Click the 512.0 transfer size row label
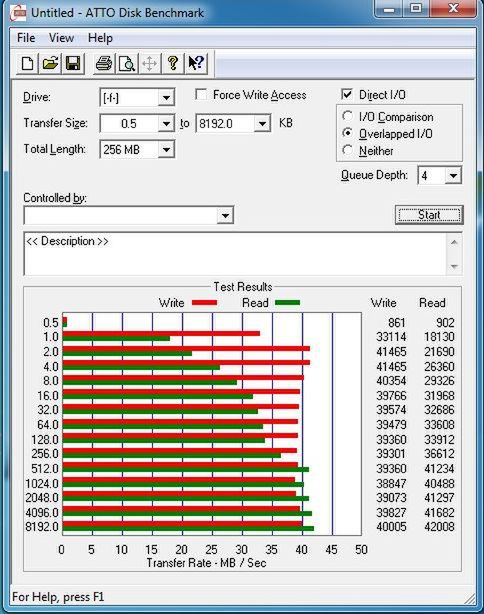 pyautogui.click(x=45, y=468)
